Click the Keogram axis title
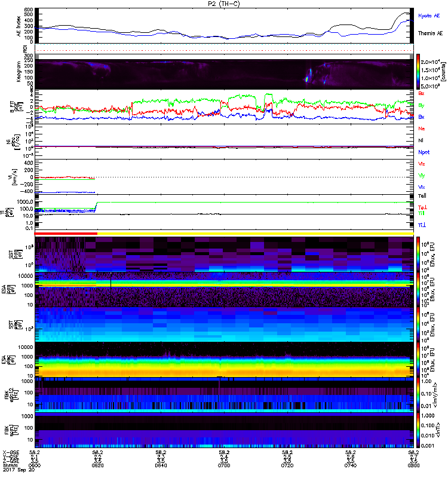Screen dimensions: 448x478 click(x=19, y=71)
